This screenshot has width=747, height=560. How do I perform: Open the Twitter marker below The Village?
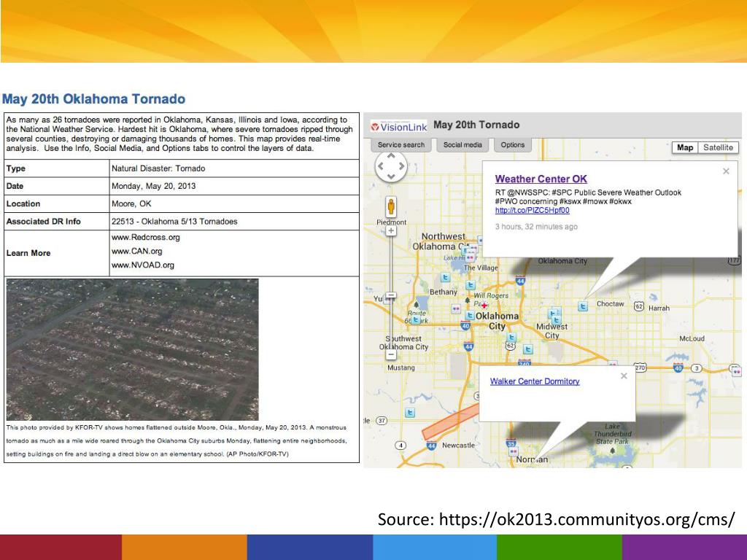click(x=471, y=285)
